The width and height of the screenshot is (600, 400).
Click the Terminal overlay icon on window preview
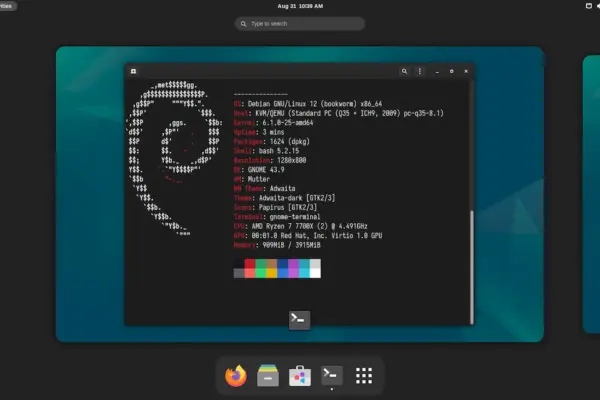point(299,320)
